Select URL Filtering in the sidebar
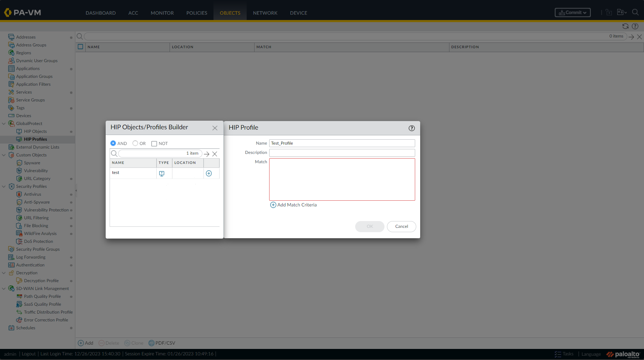 coord(36,218)
